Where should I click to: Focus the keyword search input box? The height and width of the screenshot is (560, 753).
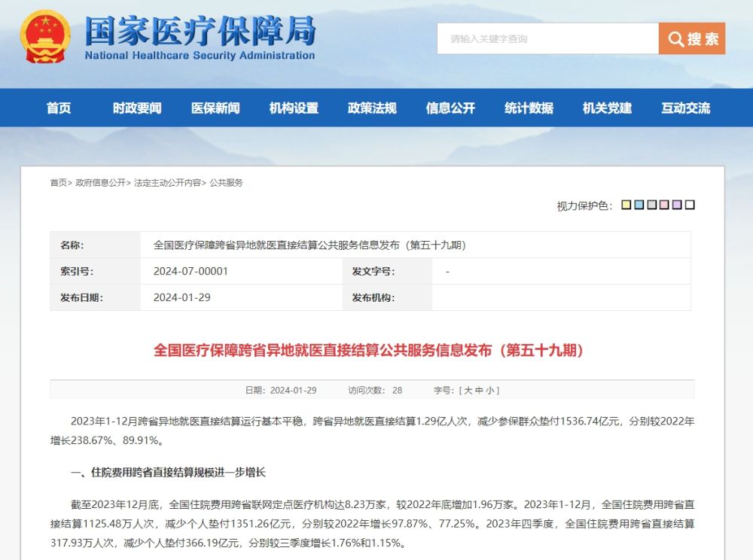[547, 38]
